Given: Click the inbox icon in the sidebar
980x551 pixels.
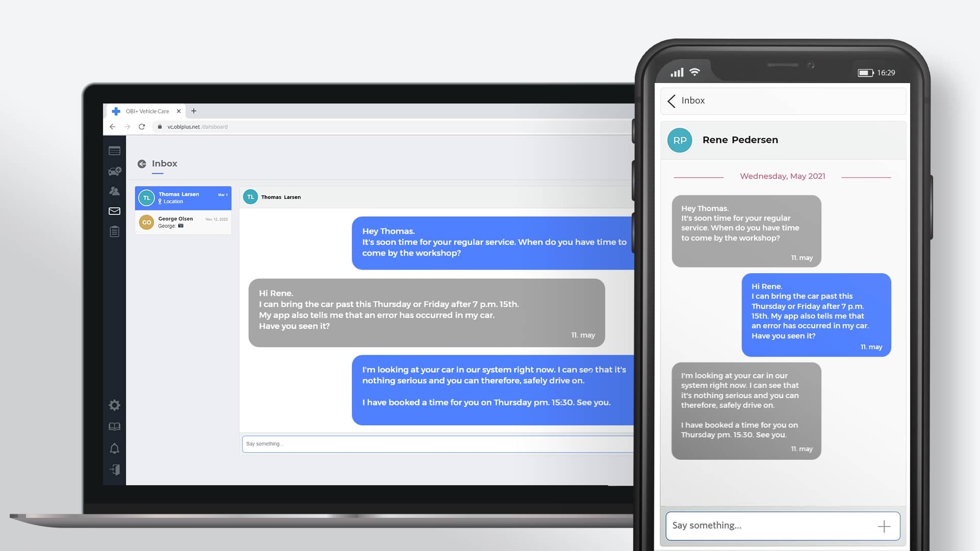Looking at the screenshot, I should [x=114, y=211].
